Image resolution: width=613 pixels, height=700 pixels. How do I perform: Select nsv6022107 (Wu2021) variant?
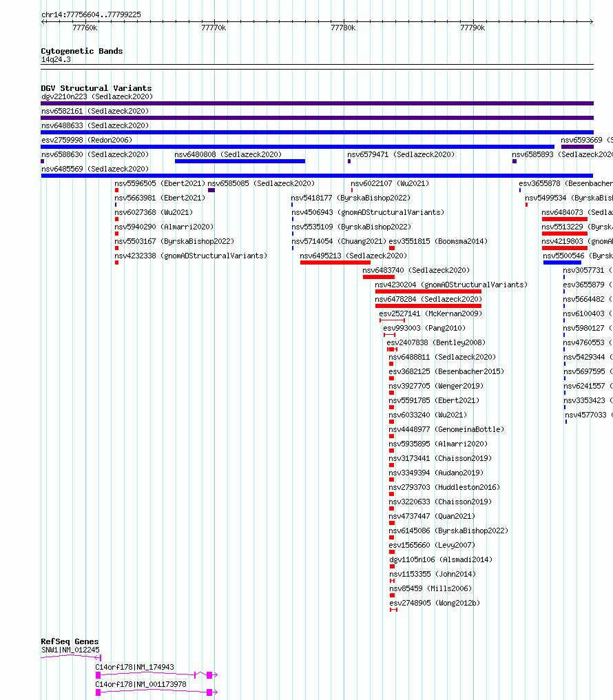390,183
